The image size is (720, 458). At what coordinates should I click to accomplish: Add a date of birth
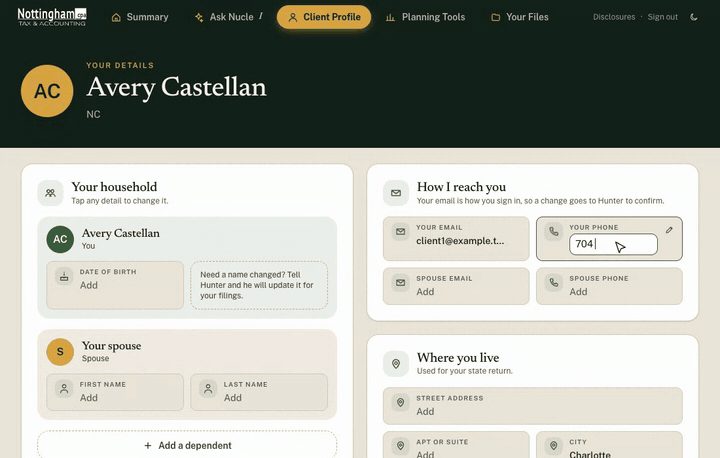[115, 285]
